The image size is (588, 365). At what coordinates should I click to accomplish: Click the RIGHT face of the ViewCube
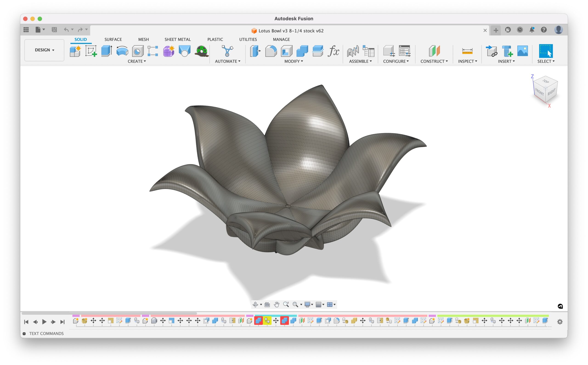[x=551, y=92]
